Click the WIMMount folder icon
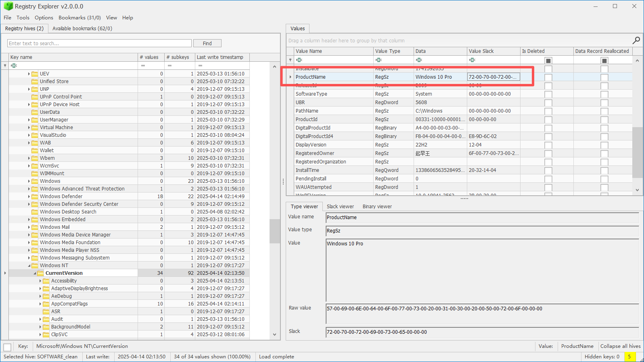 pos(35,174)
